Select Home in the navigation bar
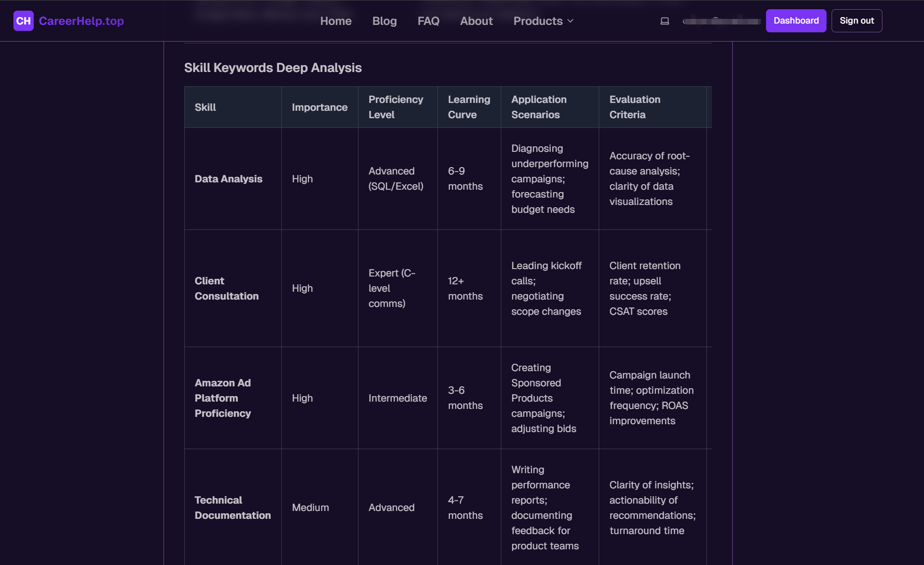Screen dimensions: 924x565 click(336, 21)
